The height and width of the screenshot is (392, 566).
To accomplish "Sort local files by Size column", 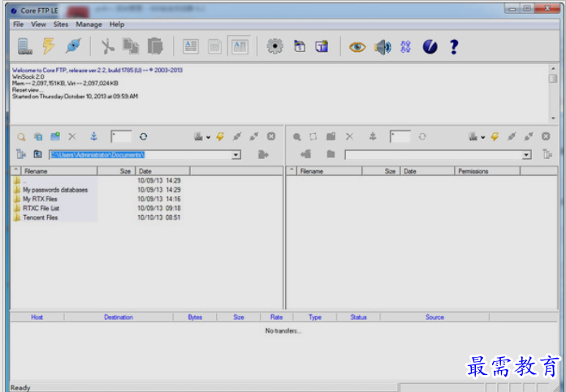I will [116, 171].
